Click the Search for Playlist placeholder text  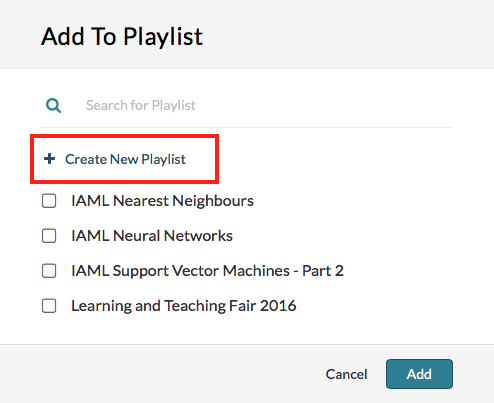[141, 106]
